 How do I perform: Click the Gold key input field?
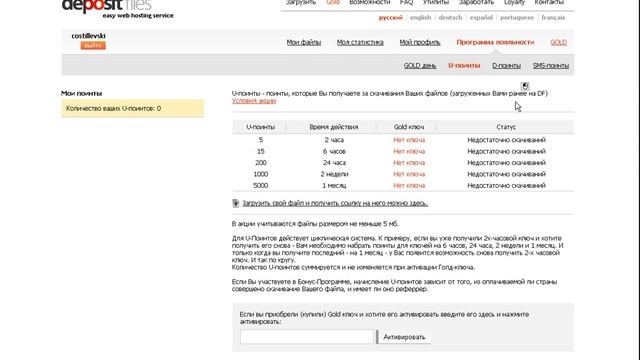pyautogui.click(x=307, y=337)
